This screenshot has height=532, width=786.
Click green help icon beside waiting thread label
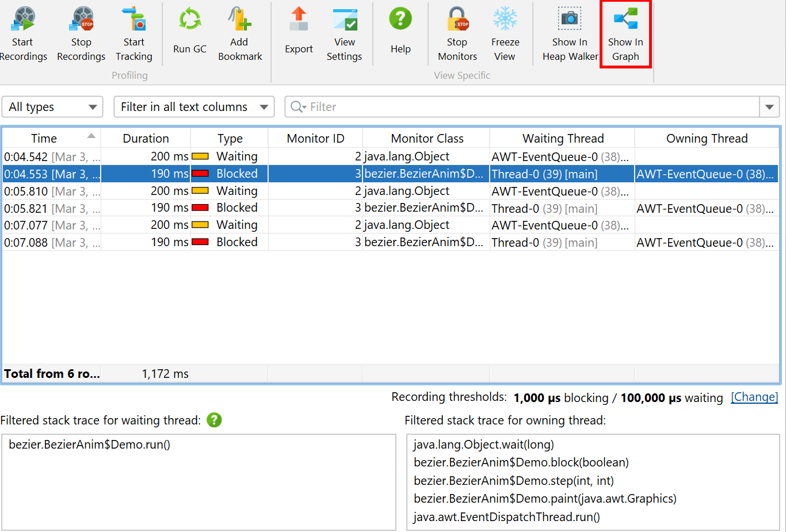pos(214,420)
